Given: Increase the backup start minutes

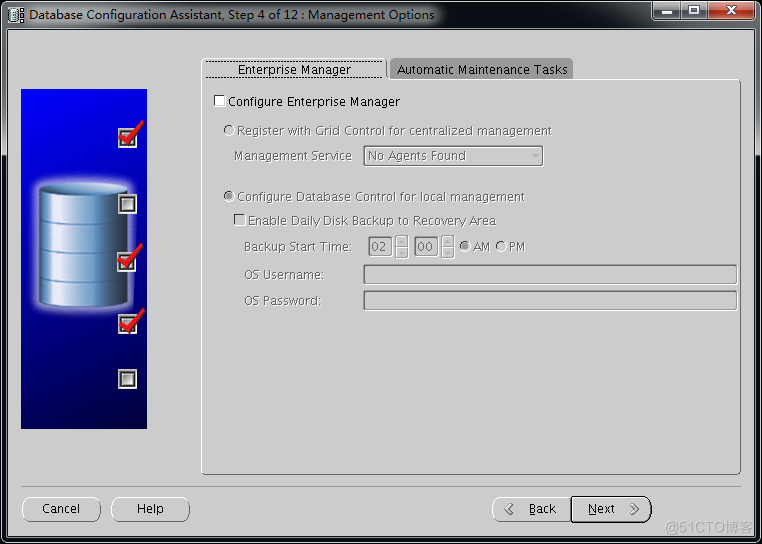Looking at the screenshot, I should pos(448,241).
